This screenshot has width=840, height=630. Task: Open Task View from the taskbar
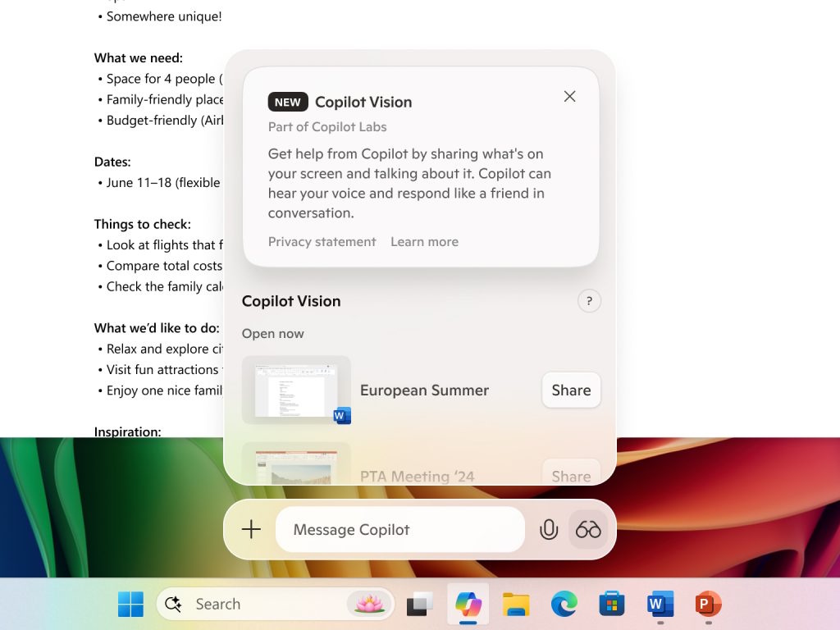click(419, 604)
